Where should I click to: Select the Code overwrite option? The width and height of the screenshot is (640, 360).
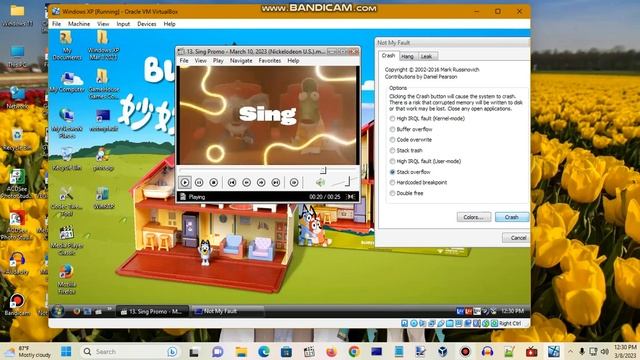tap(410, 140)
